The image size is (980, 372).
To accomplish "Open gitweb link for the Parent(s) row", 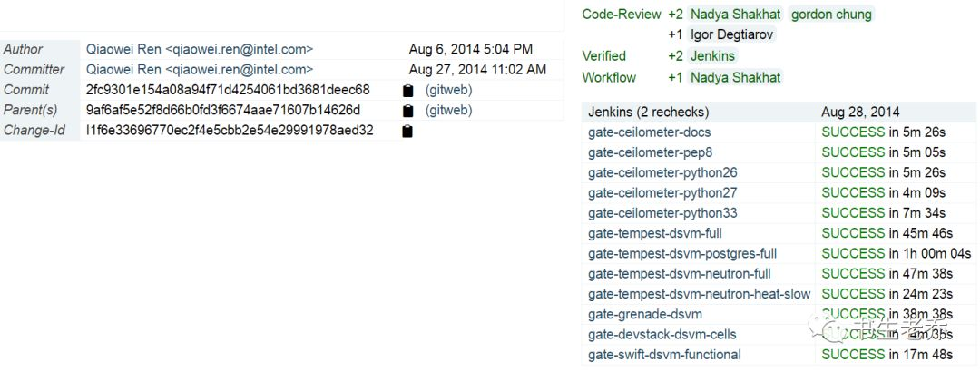I will point(448,110).
